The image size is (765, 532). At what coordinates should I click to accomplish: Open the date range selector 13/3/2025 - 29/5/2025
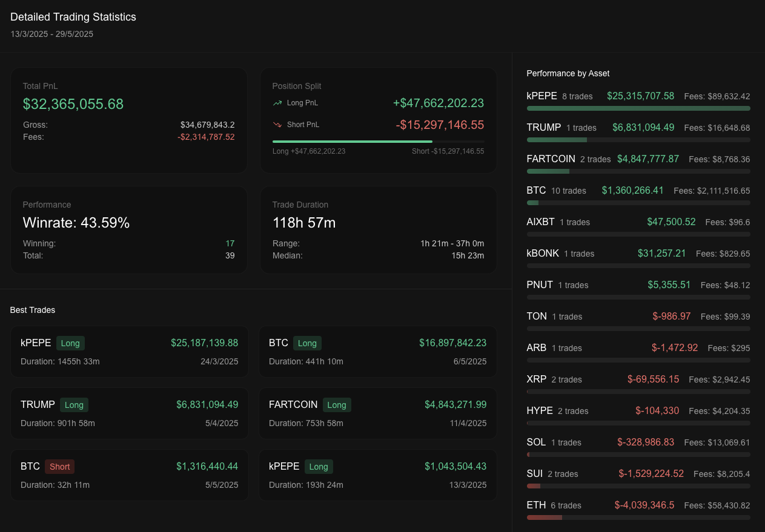pyautogui.click(x=52, y=34)
